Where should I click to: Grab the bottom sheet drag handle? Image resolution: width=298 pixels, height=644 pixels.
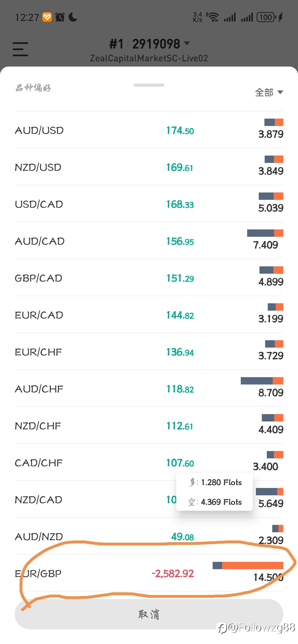[149, 85]
